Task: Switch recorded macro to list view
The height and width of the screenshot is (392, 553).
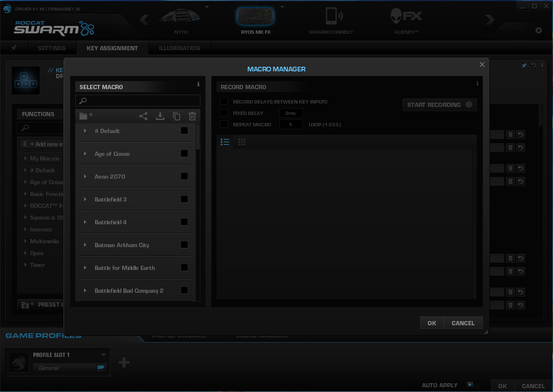Action: pos(225,142)
